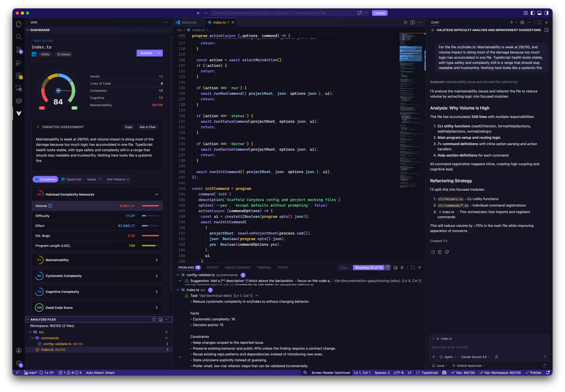Mark chat response as unhelpful

click(447, 252)
